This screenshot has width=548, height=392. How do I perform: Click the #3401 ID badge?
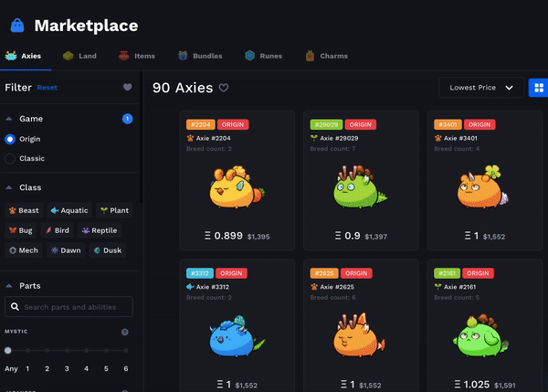point(448,124)
